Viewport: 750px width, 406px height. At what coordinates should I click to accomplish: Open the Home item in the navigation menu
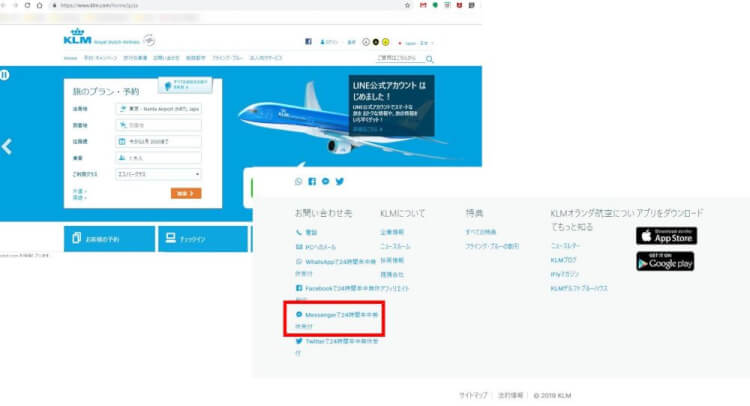tap(70, 58)
